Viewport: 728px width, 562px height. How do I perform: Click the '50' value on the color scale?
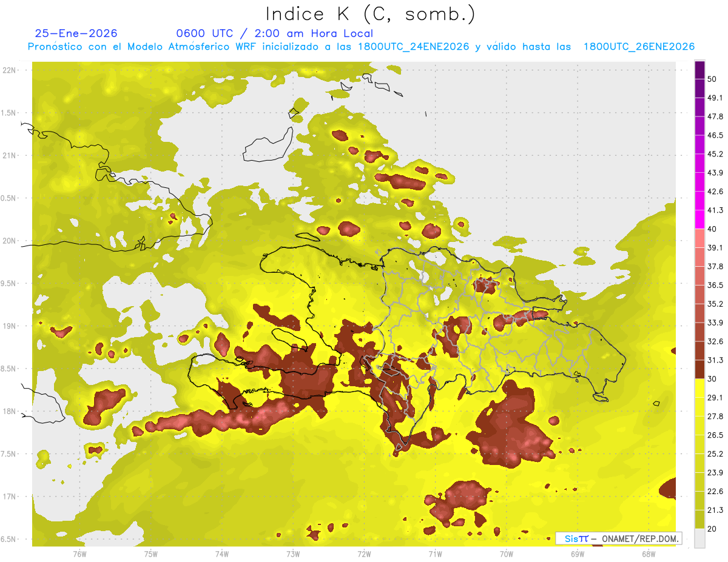pyautogui.click(x=712, y=80)
